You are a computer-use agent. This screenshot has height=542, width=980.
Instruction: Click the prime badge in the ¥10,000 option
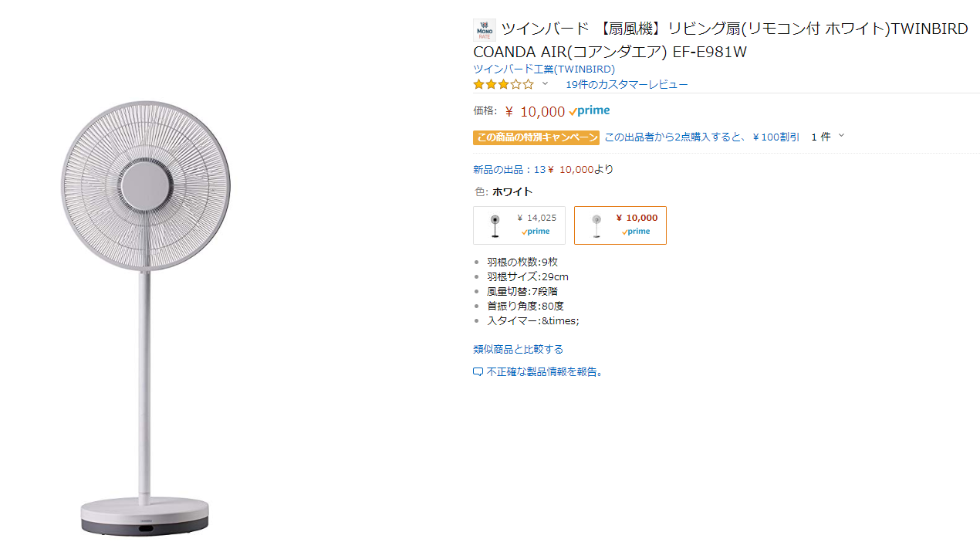click(636, 232)
